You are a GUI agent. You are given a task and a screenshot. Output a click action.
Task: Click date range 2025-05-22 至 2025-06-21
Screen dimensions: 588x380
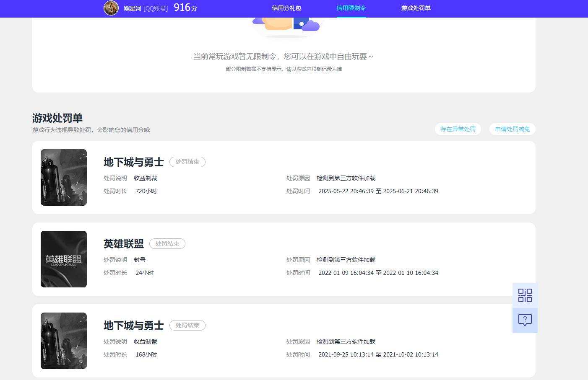pyautogui.click(x=378, y=191)
